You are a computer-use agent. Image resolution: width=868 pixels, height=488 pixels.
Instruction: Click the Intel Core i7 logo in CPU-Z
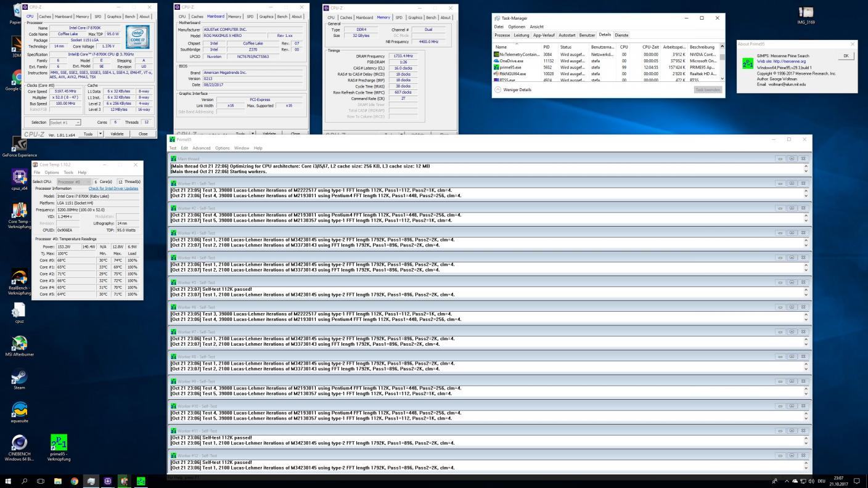(137, 36)
